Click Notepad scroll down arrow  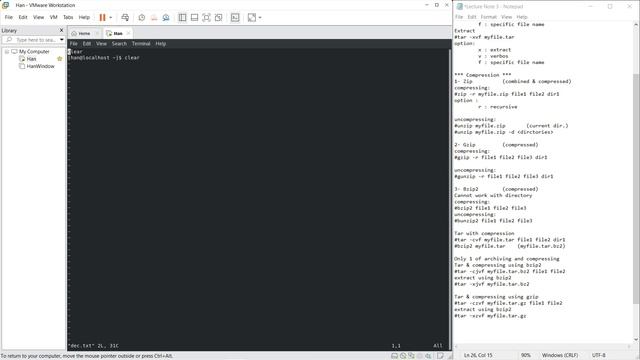click(x=636, y=340)
